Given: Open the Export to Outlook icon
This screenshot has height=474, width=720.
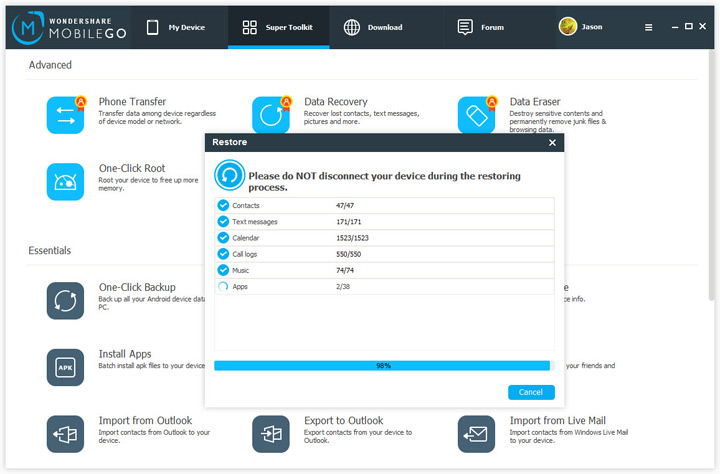Looking at the screenshot, I should (x=271, y=434).
